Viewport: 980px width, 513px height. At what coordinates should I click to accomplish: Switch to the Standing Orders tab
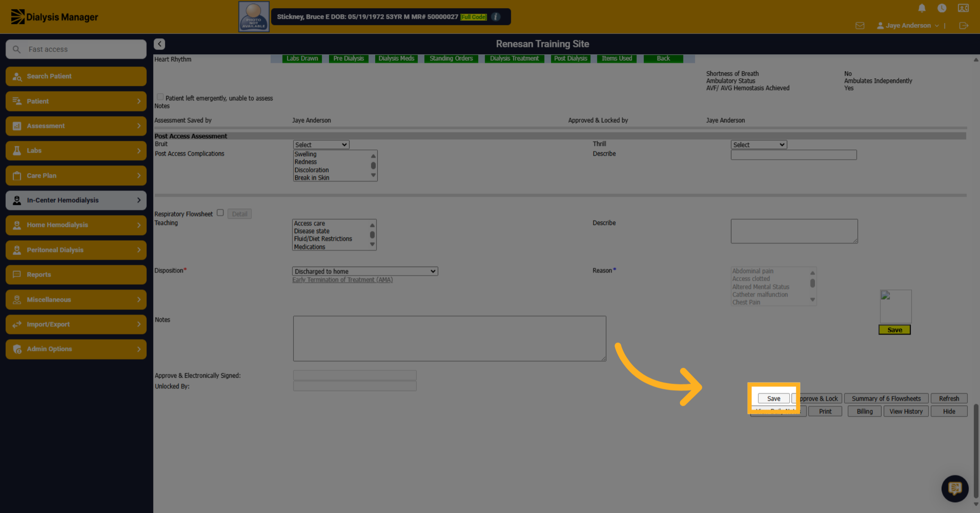coord(451,58)
